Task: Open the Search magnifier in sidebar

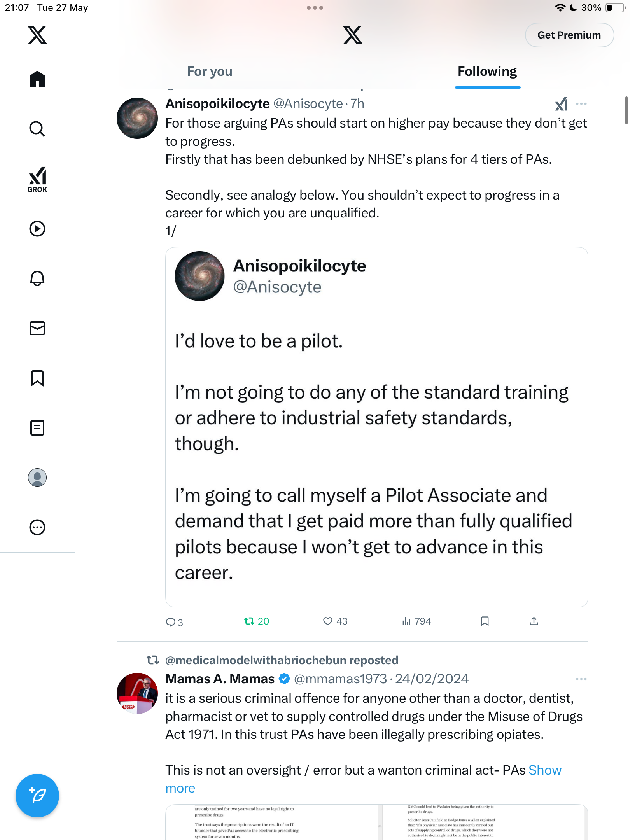Action: (x=37, y=129)
